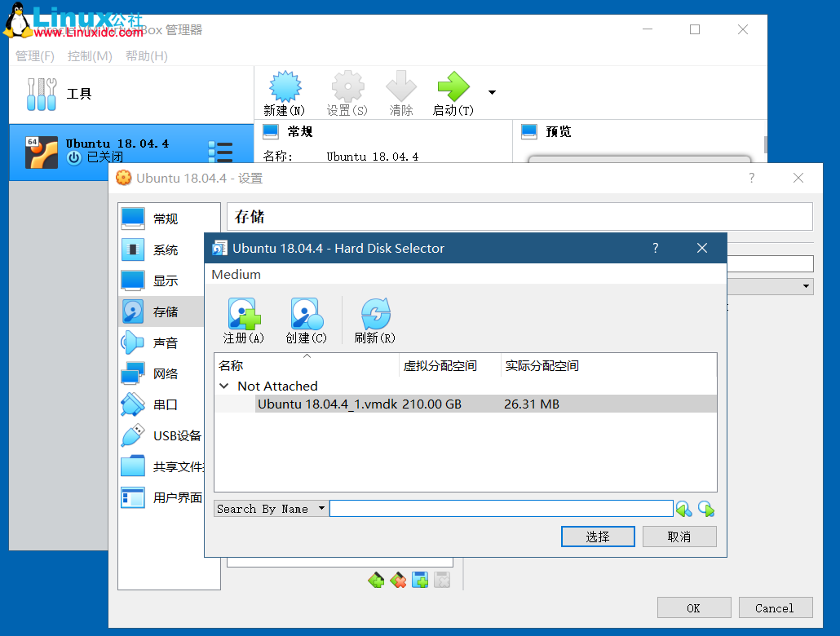The height and width of the screenshot is (636, 840).
Task: Open Search By Name dropdown
Action: pos(271,509)
